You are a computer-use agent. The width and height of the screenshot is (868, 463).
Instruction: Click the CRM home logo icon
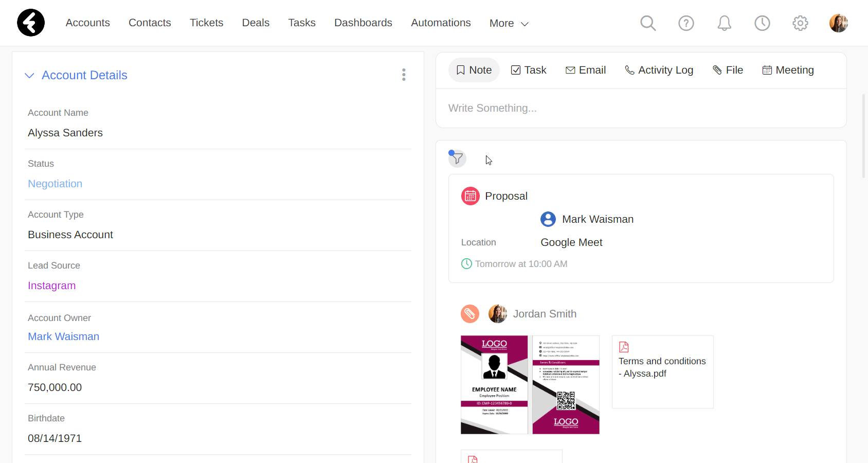(x=31, y=23)
